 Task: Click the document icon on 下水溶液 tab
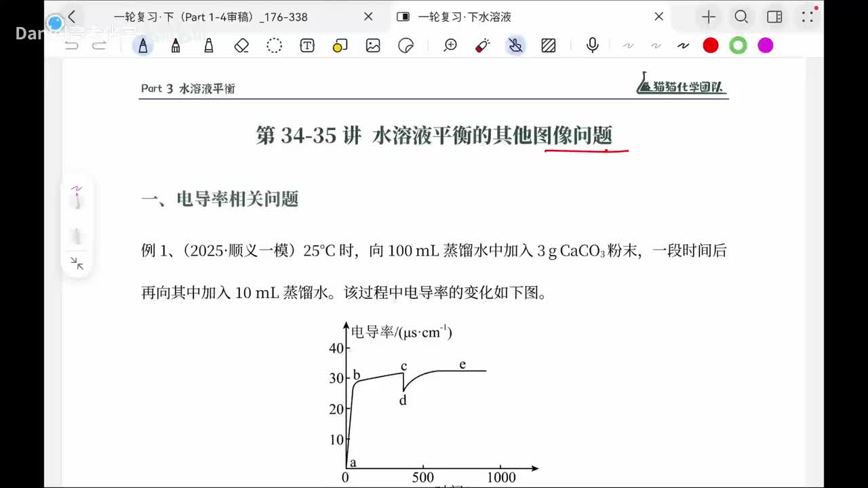pos(403,17)
